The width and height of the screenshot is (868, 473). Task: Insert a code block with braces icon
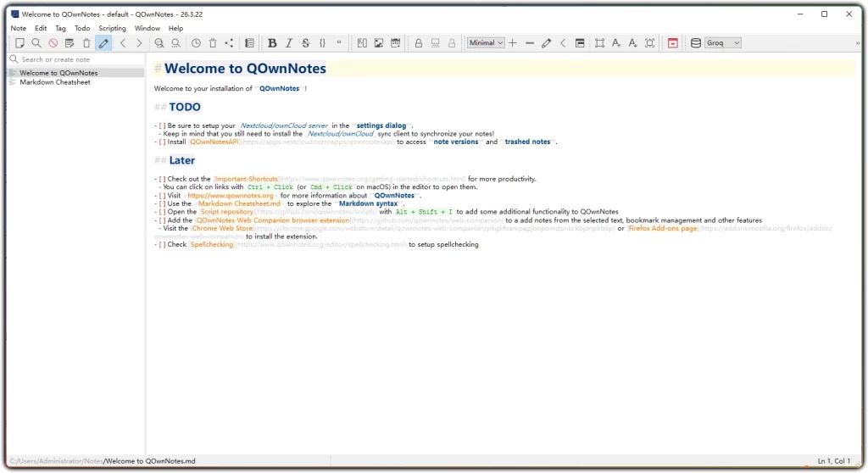323,43
